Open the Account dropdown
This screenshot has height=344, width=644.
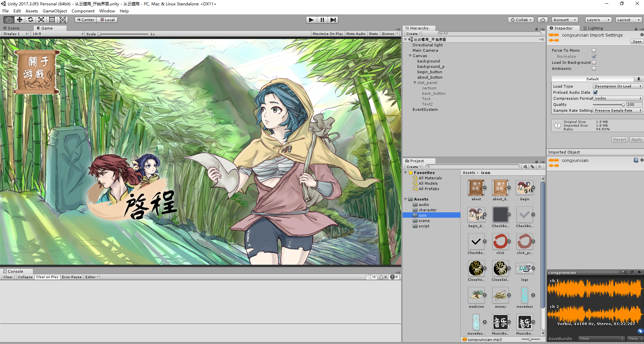(x=565, y=20)
